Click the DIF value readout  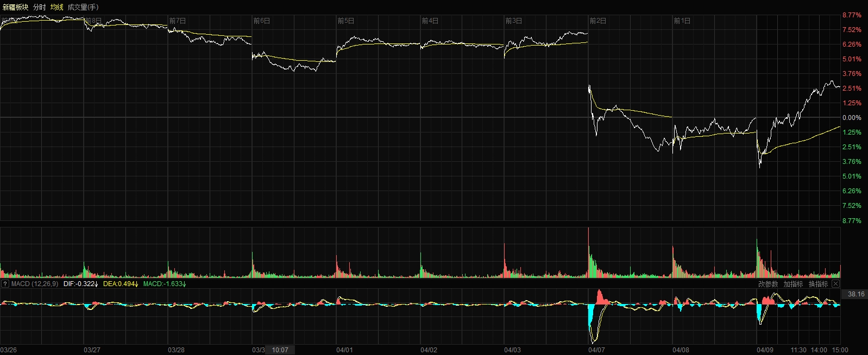click(x=80, y=284)
